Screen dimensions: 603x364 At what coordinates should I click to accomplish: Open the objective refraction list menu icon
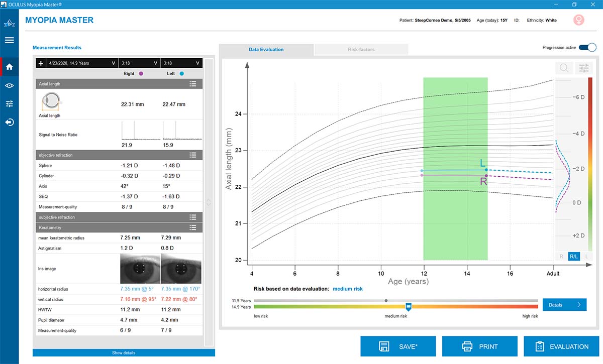(192, 155)
